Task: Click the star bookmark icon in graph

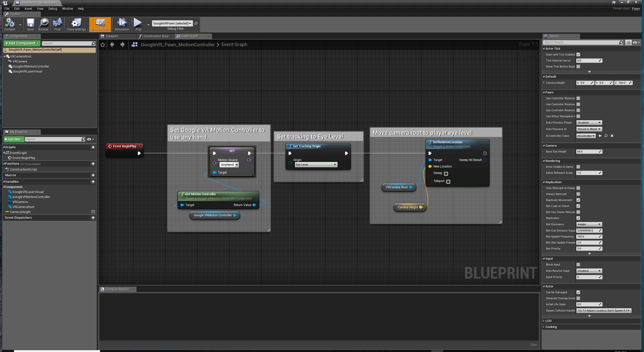Action: 102,45
